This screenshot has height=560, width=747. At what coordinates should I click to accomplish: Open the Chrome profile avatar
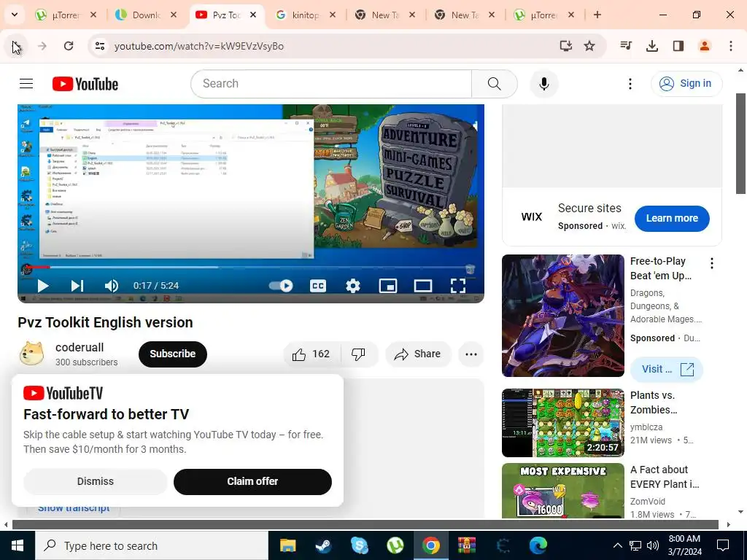coord(705,46)
